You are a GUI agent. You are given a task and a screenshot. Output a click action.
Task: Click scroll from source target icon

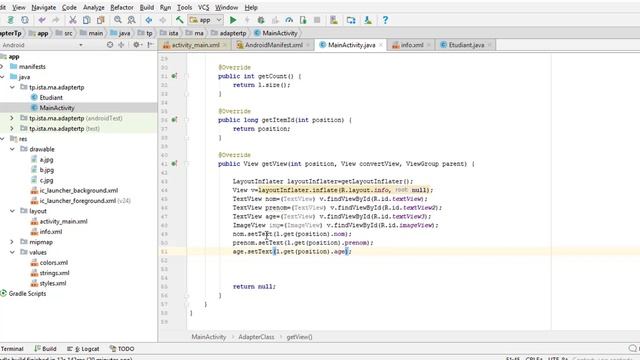tap(110, 45)
